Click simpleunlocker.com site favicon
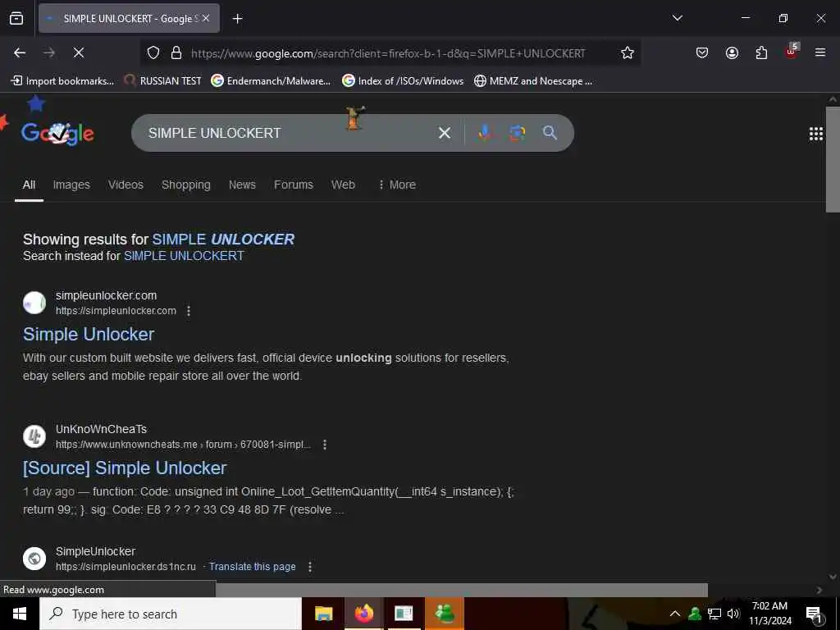 [x=34, y=303]
